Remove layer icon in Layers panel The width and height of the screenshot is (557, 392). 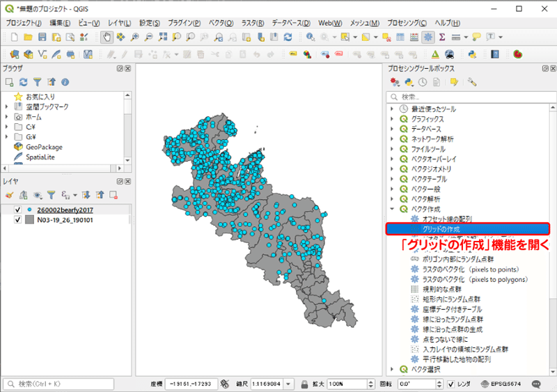pos(113,195)
